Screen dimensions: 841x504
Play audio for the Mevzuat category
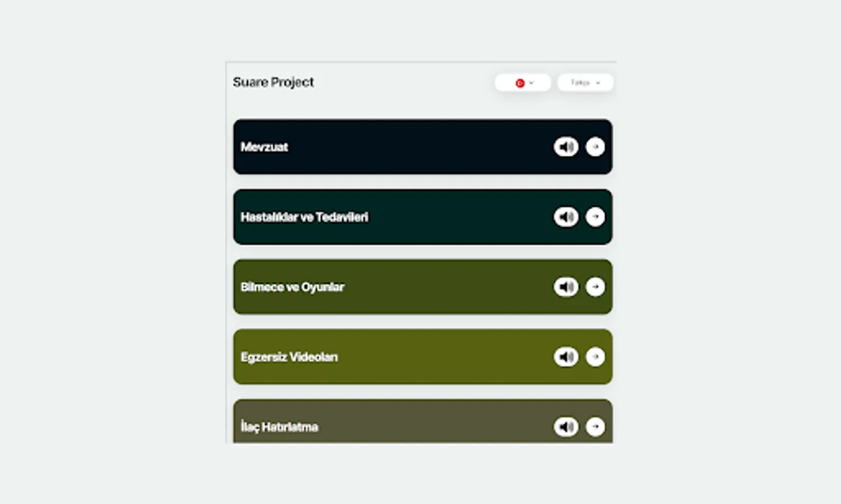click(566, 147)
